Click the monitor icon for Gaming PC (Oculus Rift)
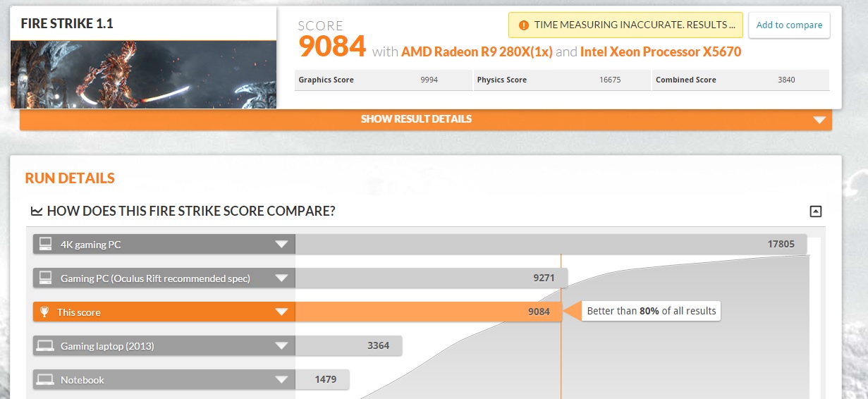868x399 pixels. pos(46,278)
